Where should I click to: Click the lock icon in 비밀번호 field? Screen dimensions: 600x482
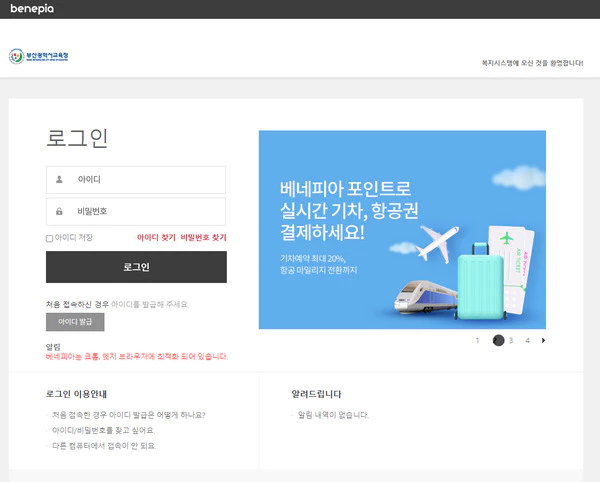tap(59, 211)
